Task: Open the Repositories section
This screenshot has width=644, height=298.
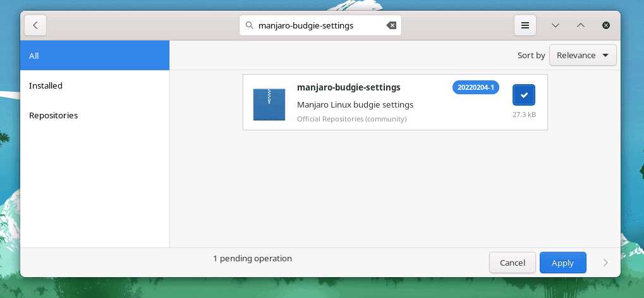Action: click(94, 116)
